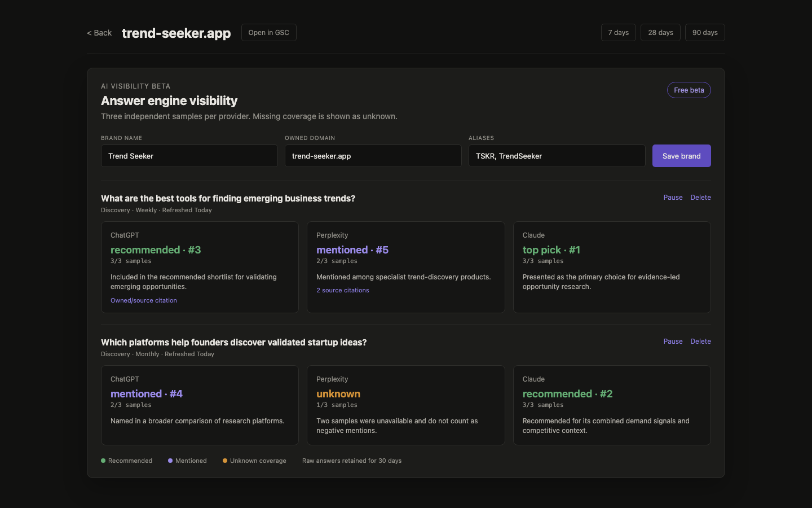Click 'Mentioned among specialist trend-discovery products' text
Screen dimensions: 812x508
(404, 277)
